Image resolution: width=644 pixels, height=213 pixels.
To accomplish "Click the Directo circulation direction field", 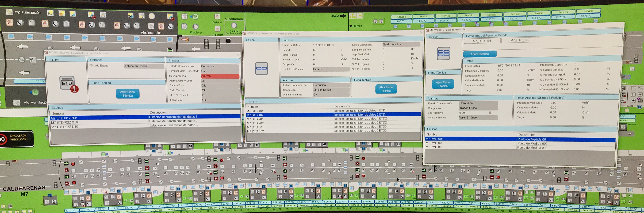I will (331, 69).
